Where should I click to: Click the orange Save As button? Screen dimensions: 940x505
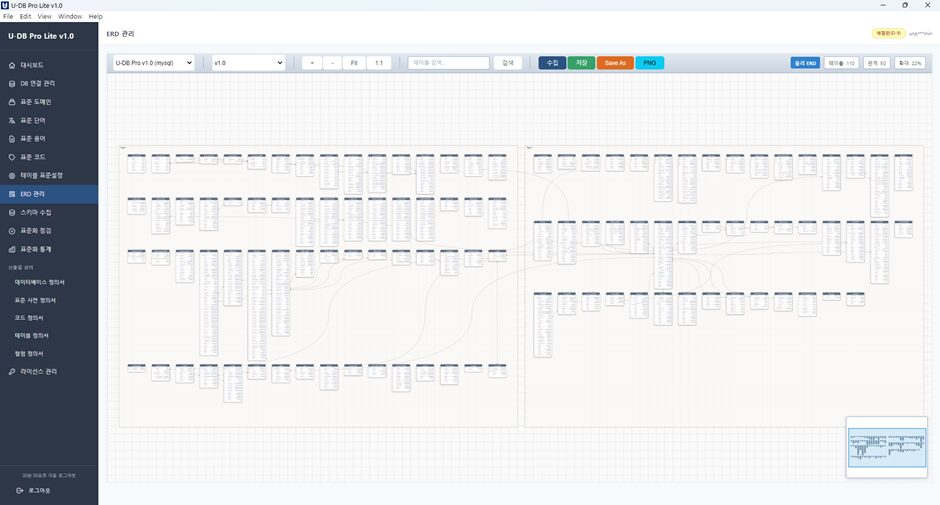click(615, 63)
